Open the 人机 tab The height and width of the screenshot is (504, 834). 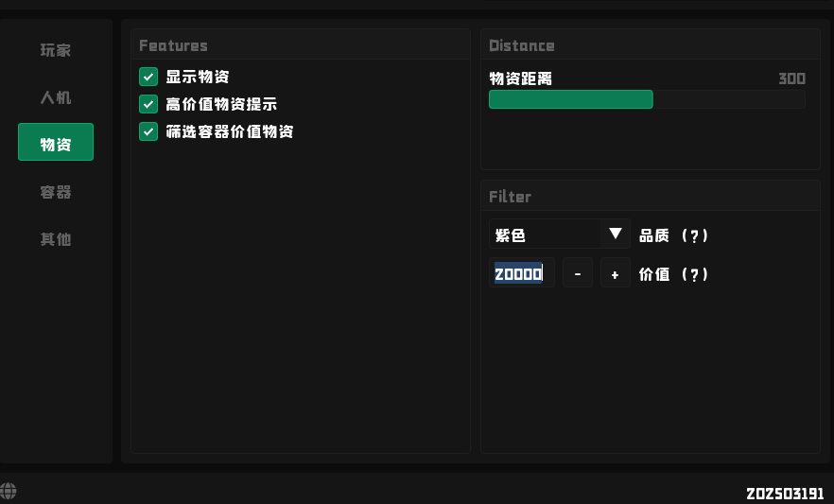tap(56, 97)
